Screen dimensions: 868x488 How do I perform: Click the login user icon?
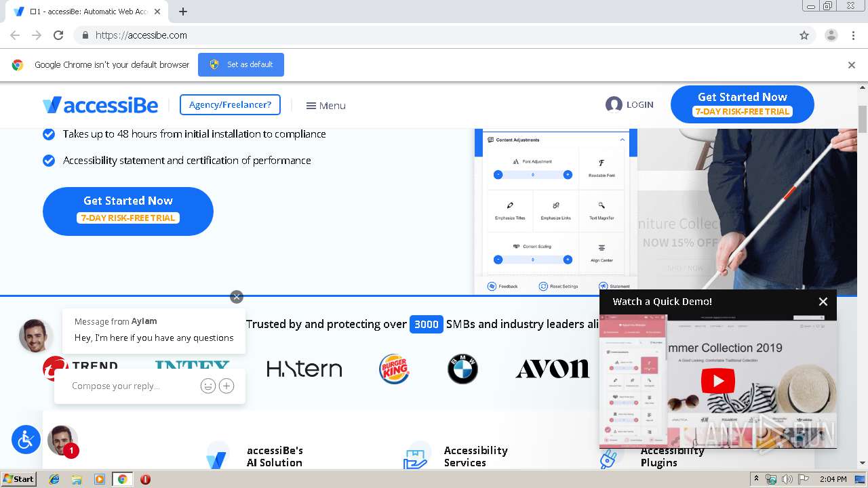point(614,104)
